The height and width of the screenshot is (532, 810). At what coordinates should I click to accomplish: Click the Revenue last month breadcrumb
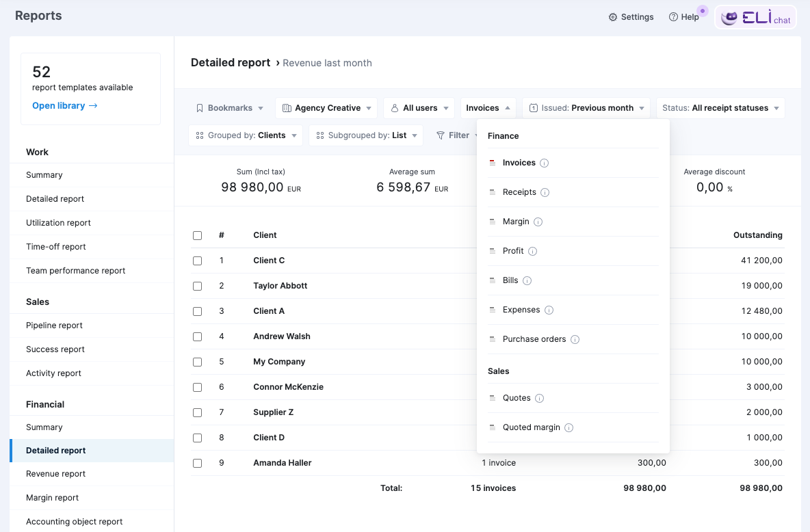click(327, 62)
